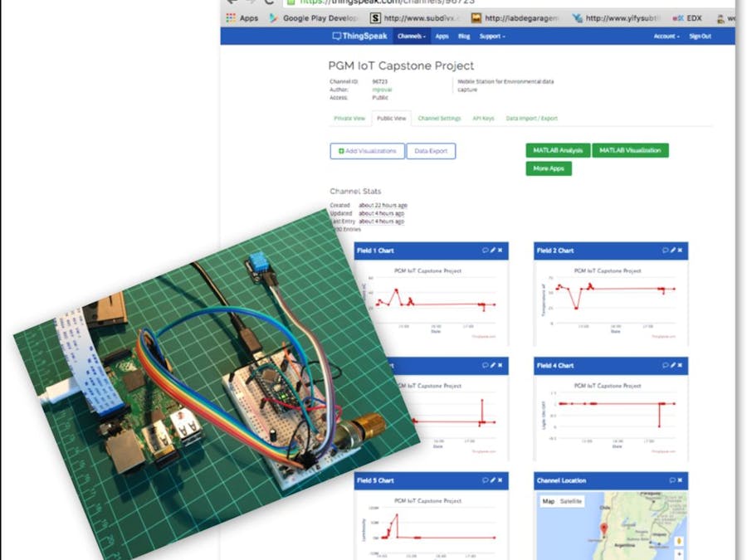Delete Field 2 Chart via its X icon
The height and width of the screenshot is (560, 747).
(x=680, y=251)
